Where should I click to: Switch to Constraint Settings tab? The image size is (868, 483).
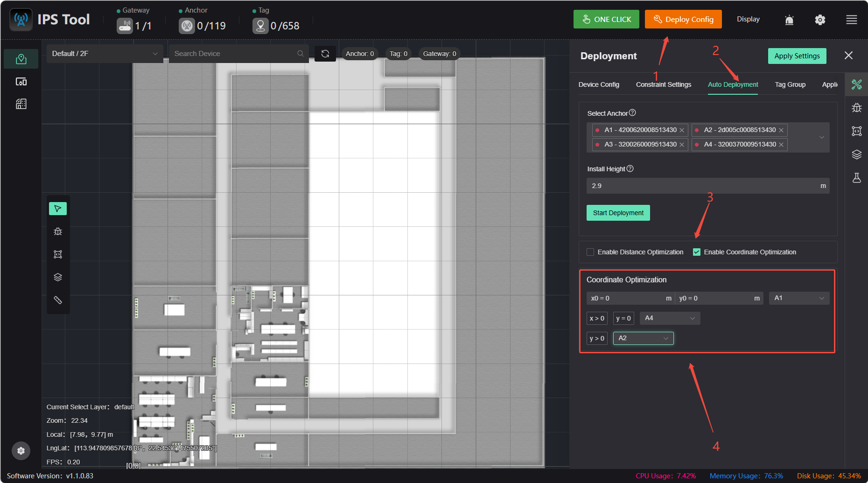(x=664, y=84)
